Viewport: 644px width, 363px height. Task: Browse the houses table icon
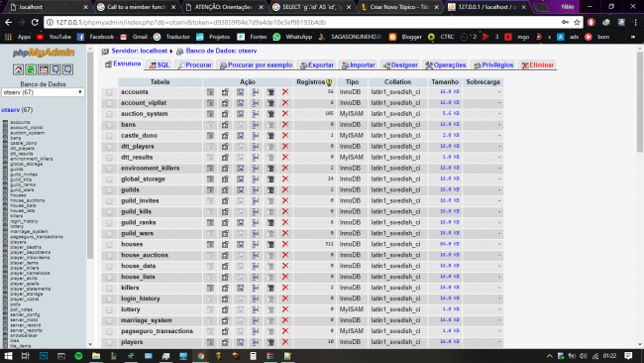tap(210, 244)
